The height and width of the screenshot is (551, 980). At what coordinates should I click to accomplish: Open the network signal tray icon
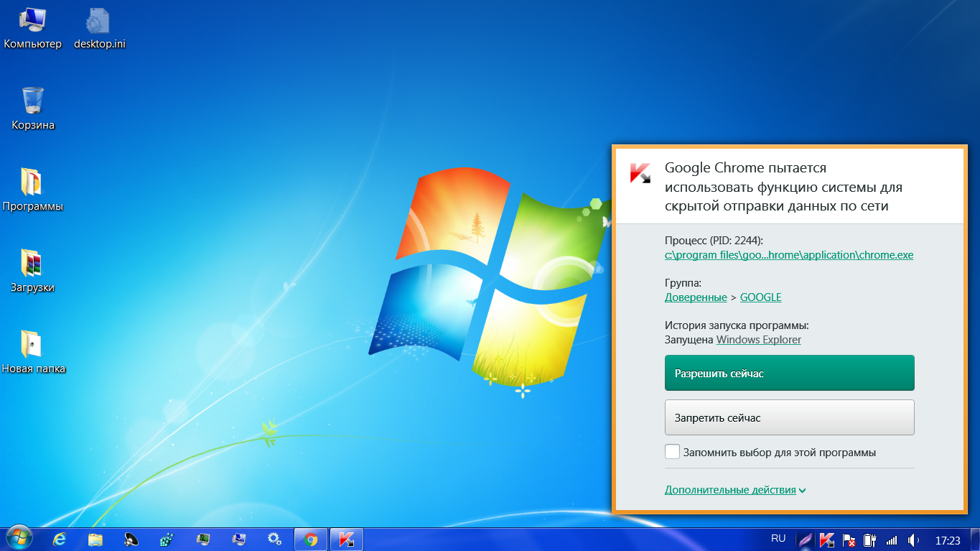[892, 540]
